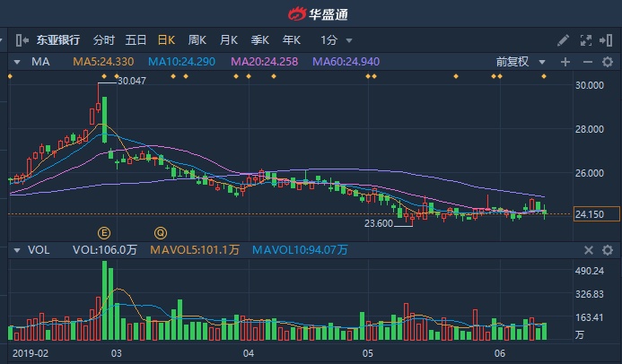Click the last yellow diamond event marker
622x364 pixels.
544,76
